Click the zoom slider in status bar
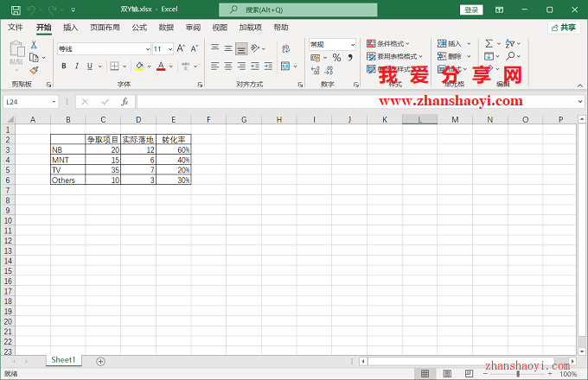 click(518, 374)
